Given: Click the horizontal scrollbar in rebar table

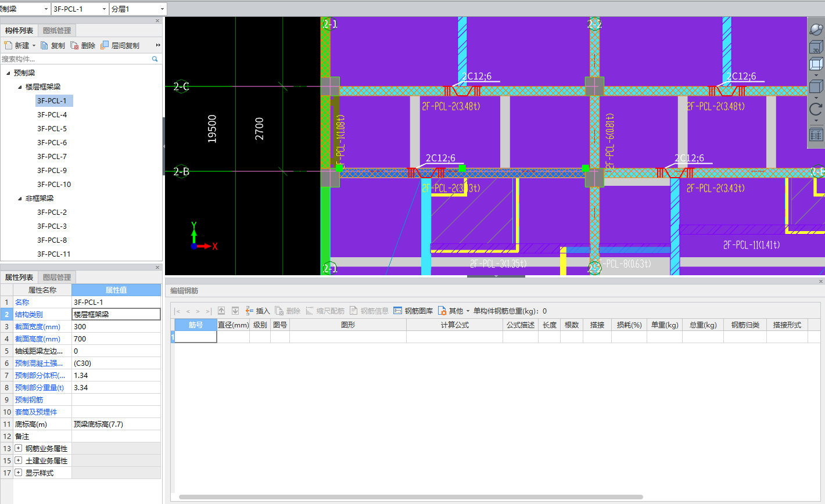Looking at the screenshot, I should click(411, 497).
